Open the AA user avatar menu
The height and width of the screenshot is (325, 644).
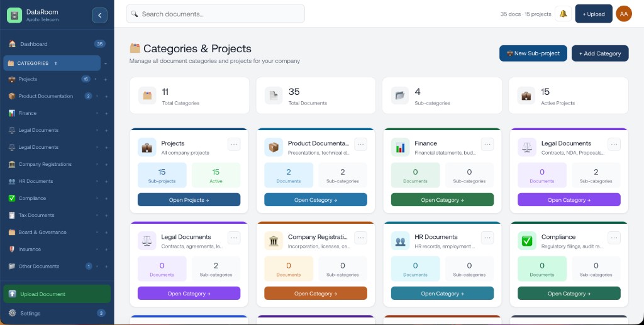(x=624, y=14)
